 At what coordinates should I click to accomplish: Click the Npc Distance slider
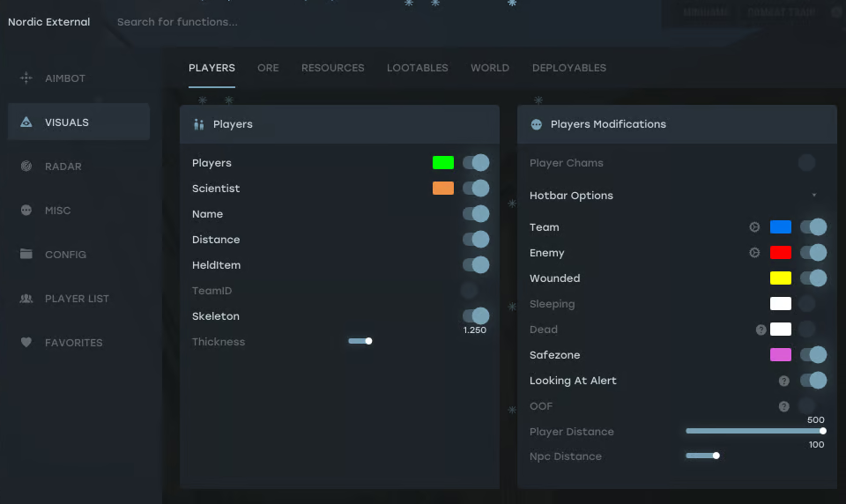pos(702,456)
